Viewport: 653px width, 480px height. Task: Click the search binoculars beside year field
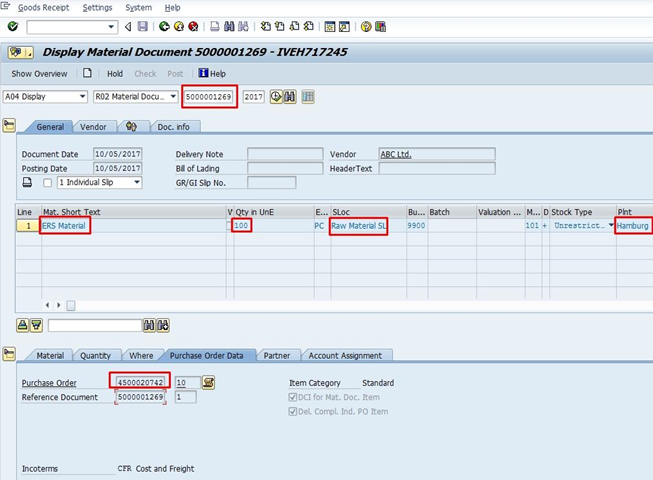pyautogui.click(x=290, y=97)
